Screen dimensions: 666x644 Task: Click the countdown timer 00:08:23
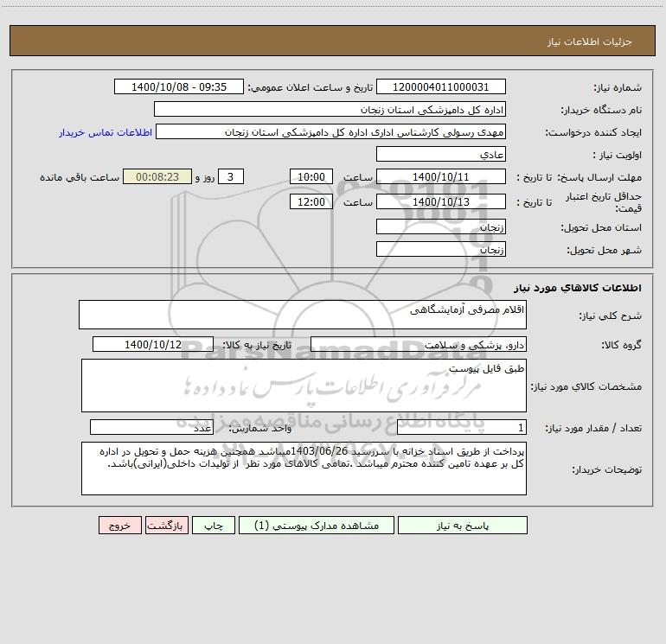[157, 176]
